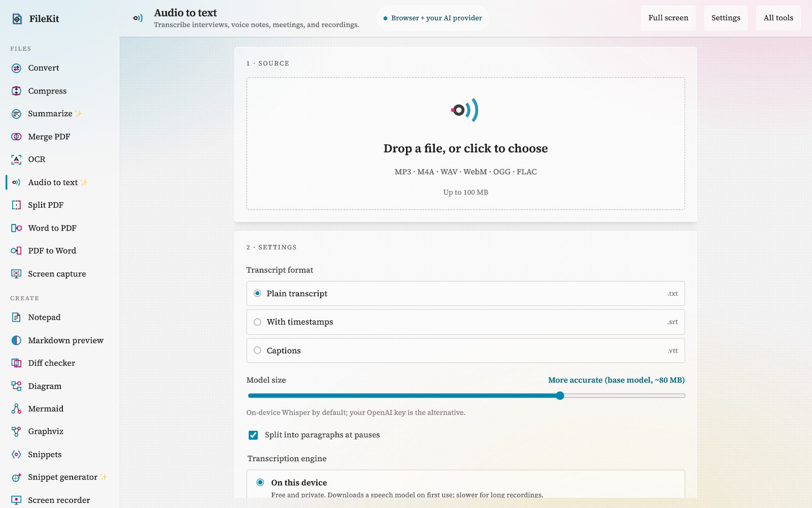This screenshot has height=508, width=812.
Task: Open the Snippets icon
Action: 16,455
